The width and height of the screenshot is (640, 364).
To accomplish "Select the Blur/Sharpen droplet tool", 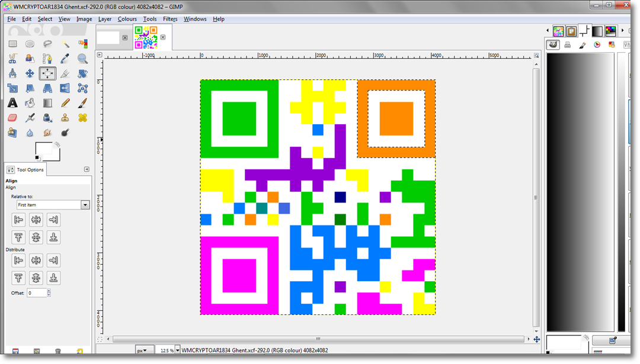I will pos(30,133).
